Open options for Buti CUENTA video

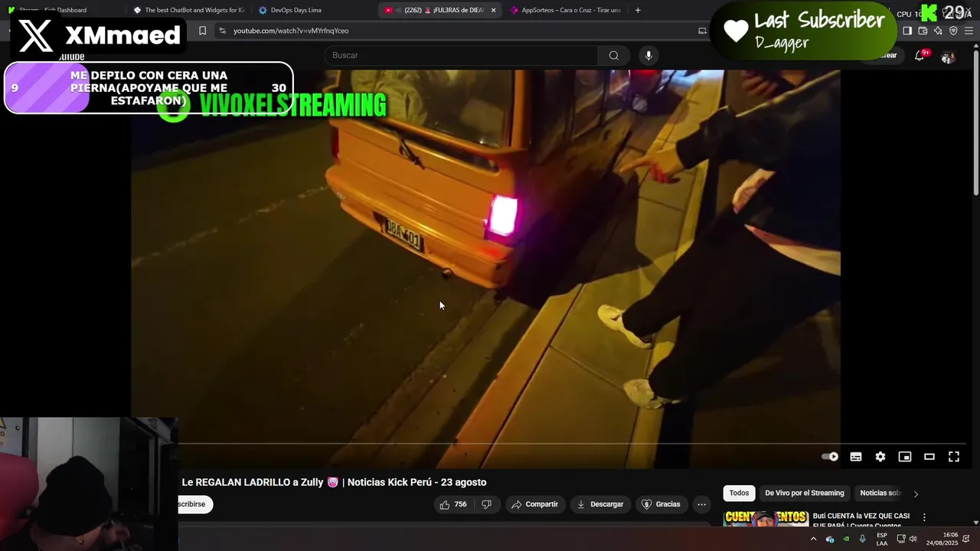(924, 517)
